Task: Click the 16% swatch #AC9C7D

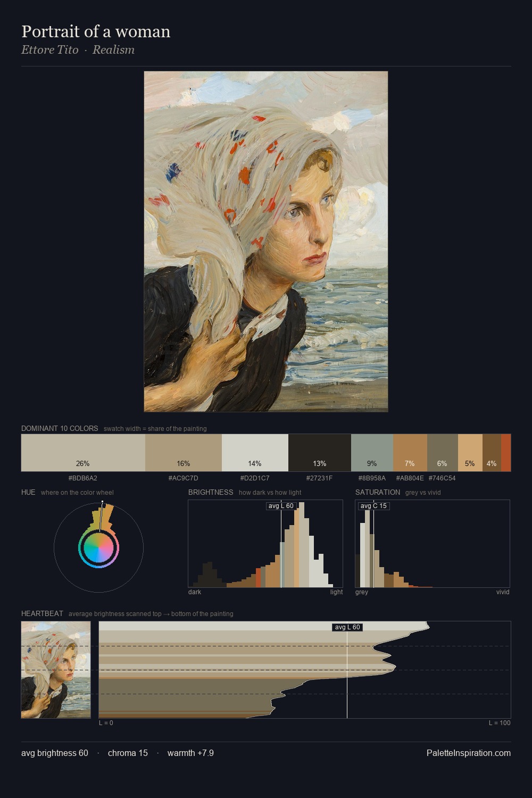Action: [184, 453]
